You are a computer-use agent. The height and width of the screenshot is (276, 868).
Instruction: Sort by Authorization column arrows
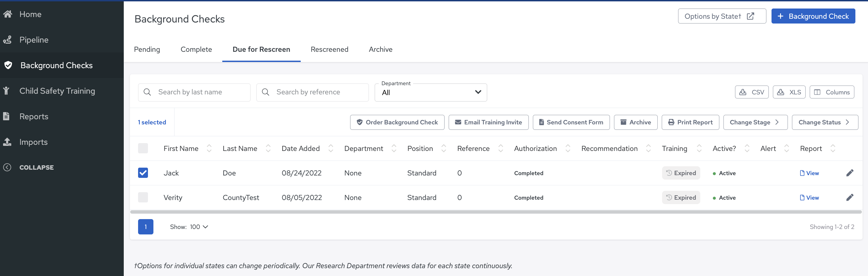pos(568,148)
